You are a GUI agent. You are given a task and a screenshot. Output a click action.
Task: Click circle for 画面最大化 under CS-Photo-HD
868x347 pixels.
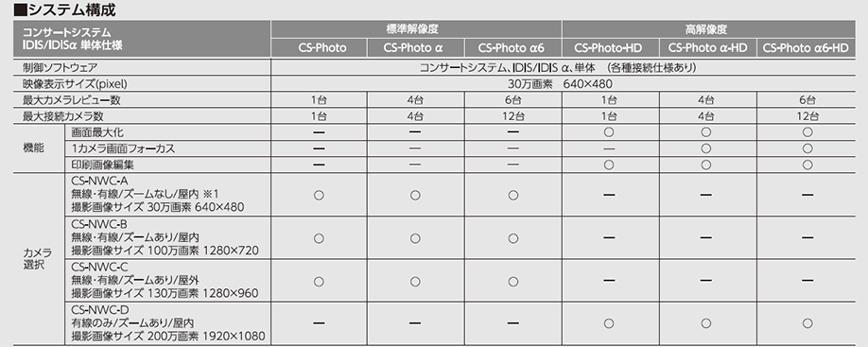pyautogui.click(x=609, y=132)
